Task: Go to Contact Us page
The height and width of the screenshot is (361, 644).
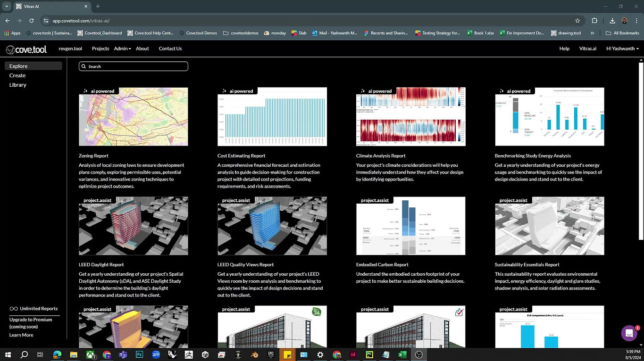Action: point(170,49)
